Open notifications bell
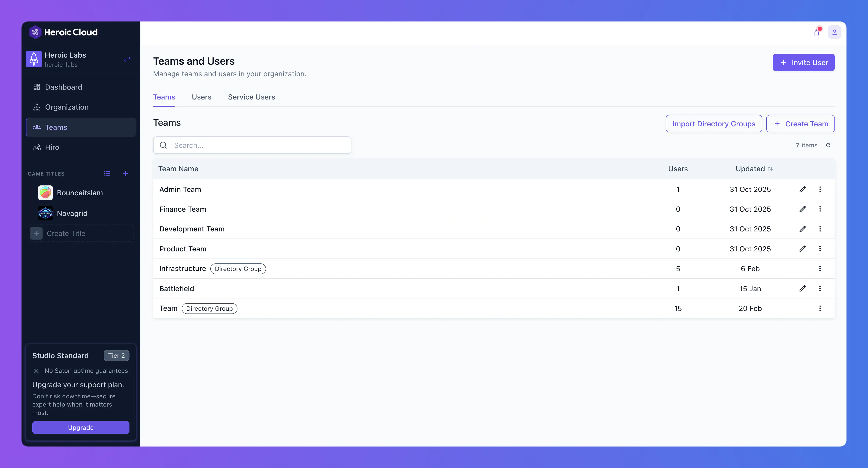The height and width of the screenshot is (468, 868). pos(816,33)
